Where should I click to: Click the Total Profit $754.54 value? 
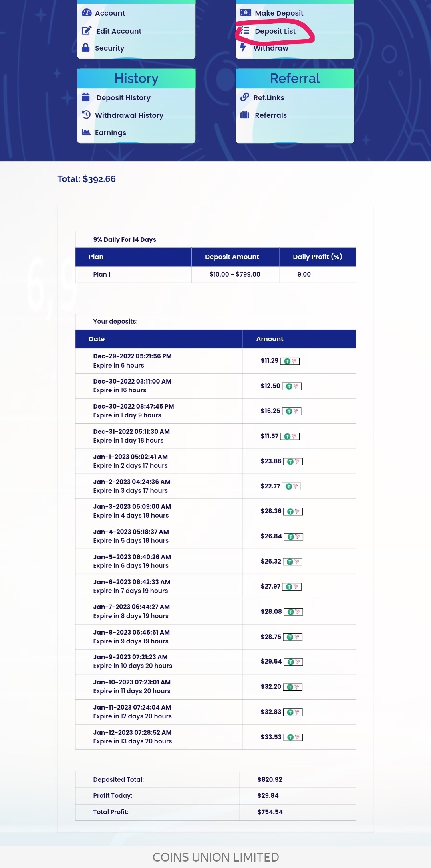(270, 812)
